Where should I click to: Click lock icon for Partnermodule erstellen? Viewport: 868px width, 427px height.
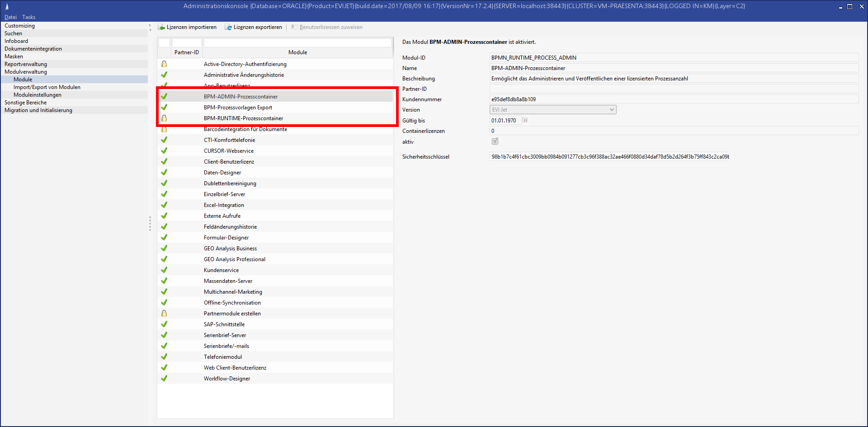click(164, 314)
